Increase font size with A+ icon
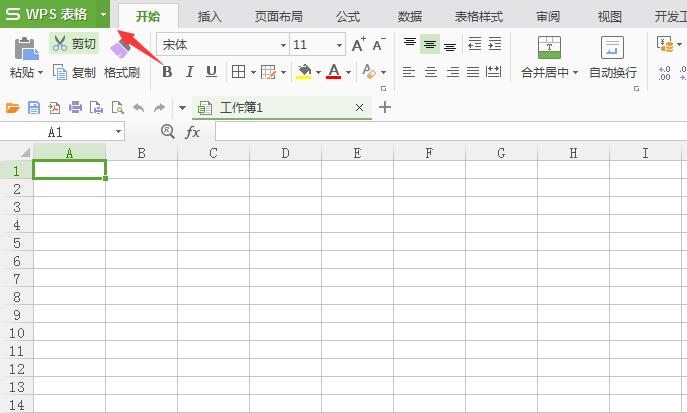687x413 pixels. tap(358, 44)
